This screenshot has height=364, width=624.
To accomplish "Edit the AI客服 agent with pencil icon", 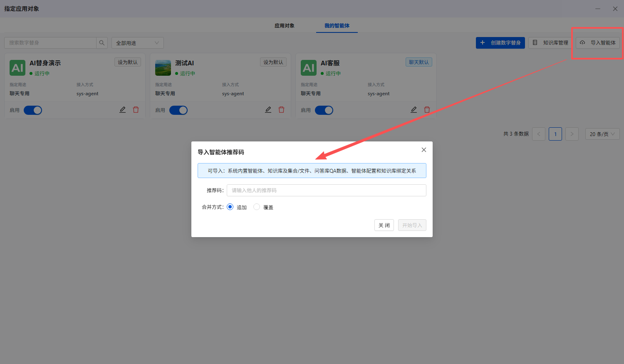I will [414, 110].
